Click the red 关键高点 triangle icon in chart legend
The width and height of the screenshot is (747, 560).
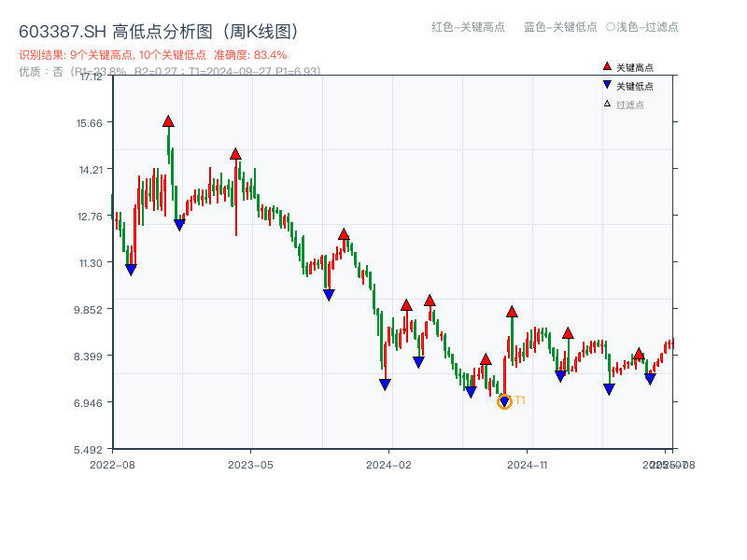(x=606, y=67)
